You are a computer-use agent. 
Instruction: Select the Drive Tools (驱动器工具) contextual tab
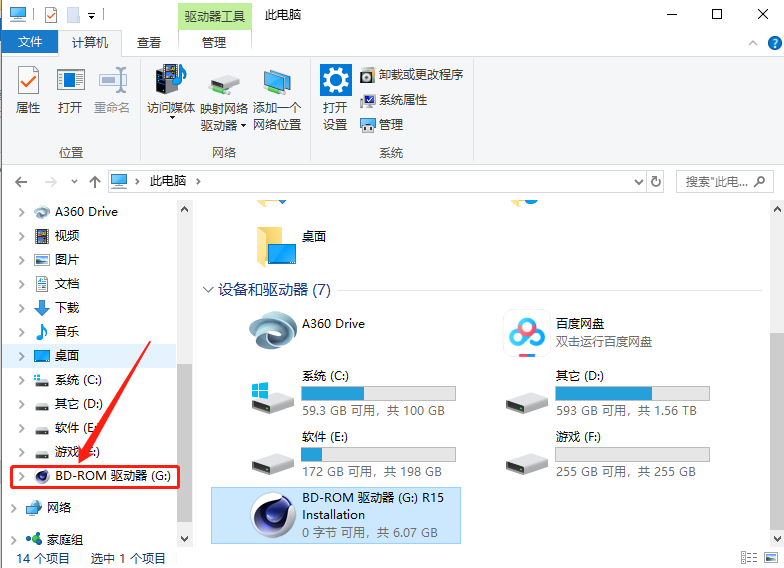click(x=214, y=16)
